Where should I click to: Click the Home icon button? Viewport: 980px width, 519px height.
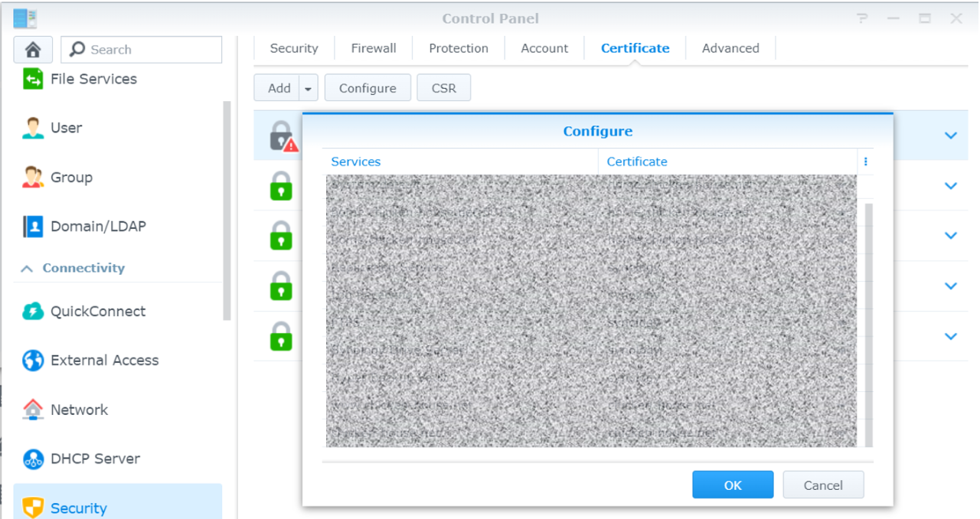click(33, 50)
